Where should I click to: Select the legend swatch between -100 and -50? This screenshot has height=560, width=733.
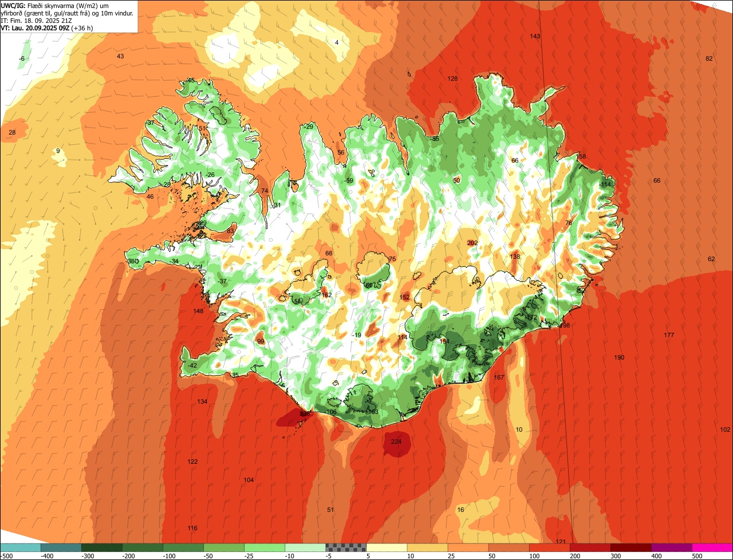click(183, 547)
